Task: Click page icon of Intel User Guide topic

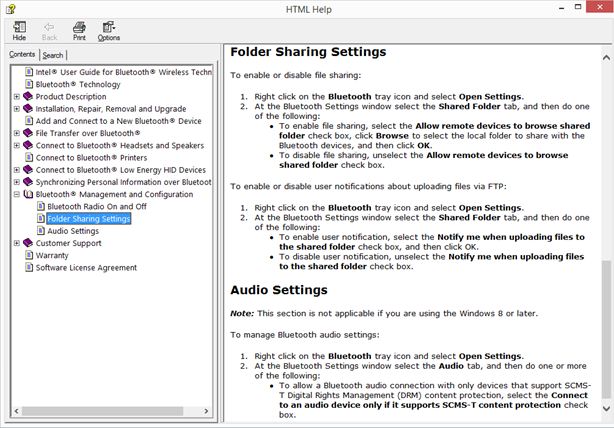Action: tap(29, 72)
